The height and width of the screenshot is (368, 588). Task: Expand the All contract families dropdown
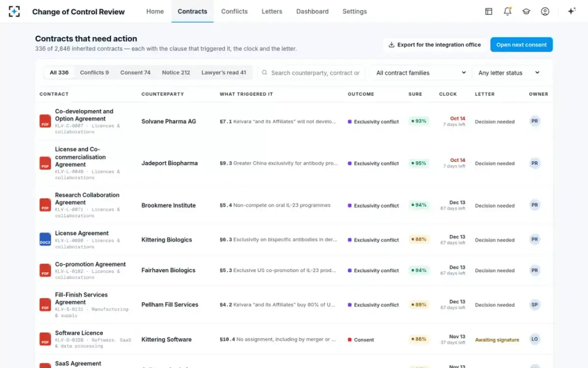[x=421, y=73]
